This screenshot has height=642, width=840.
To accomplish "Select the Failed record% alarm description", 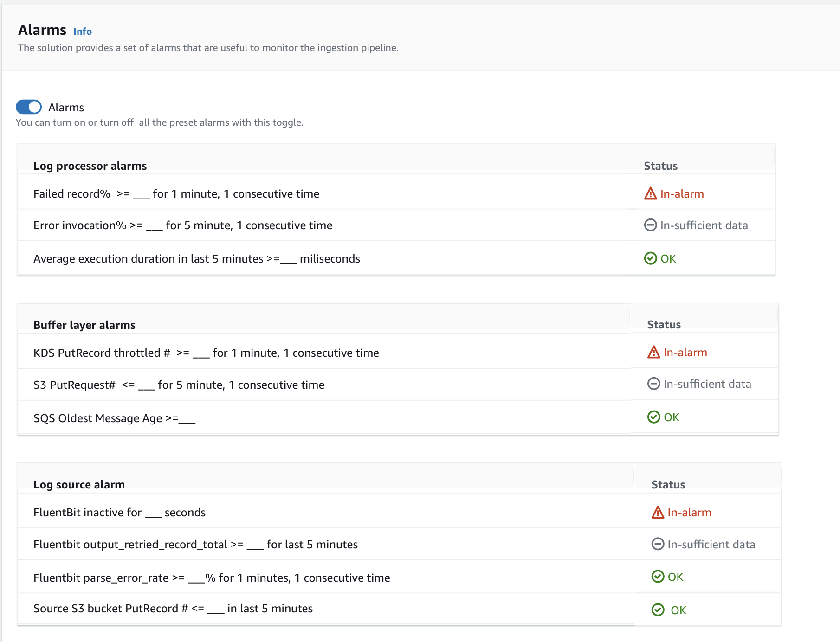I will point(176,194).
